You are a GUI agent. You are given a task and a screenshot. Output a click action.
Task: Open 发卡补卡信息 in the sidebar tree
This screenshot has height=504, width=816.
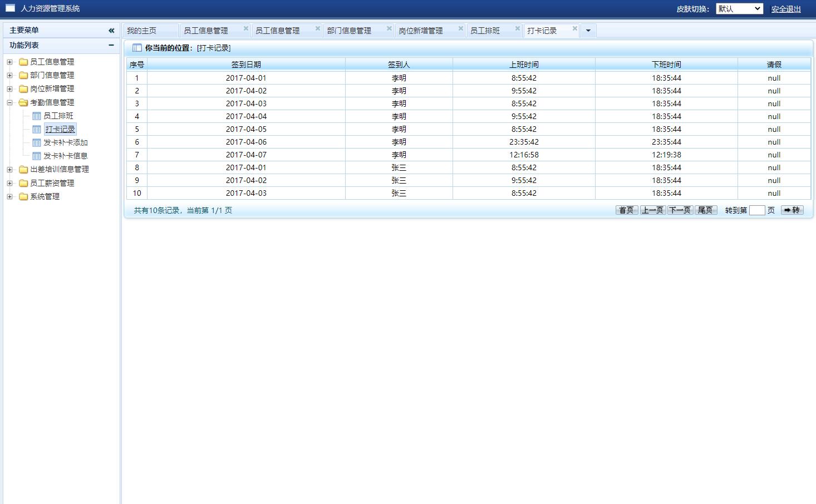[66, 156]
